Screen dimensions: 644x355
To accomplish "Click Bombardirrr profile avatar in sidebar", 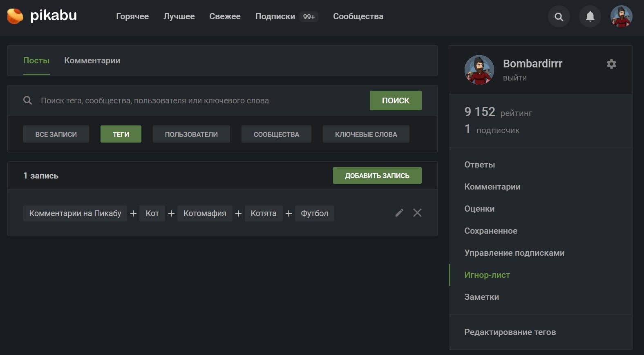I will 479,70.
